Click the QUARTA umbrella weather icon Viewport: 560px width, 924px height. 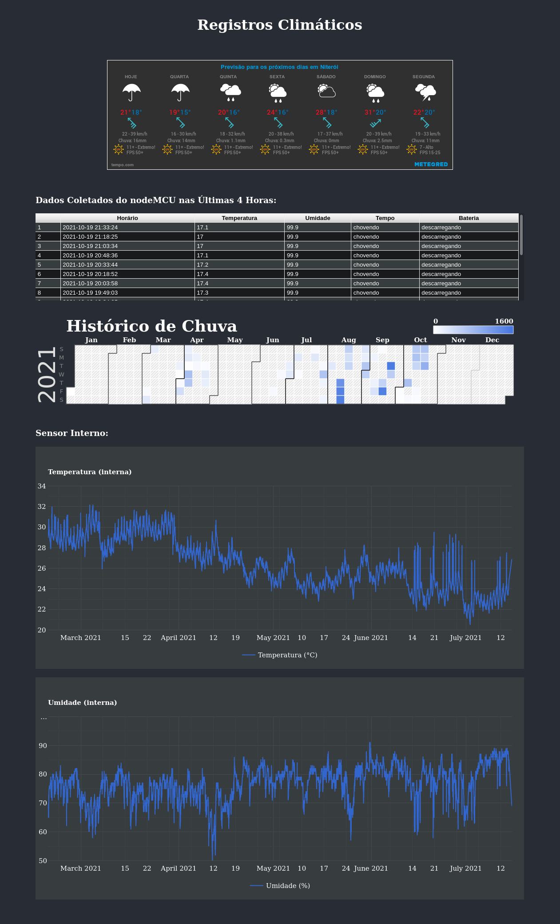(180, 93)
